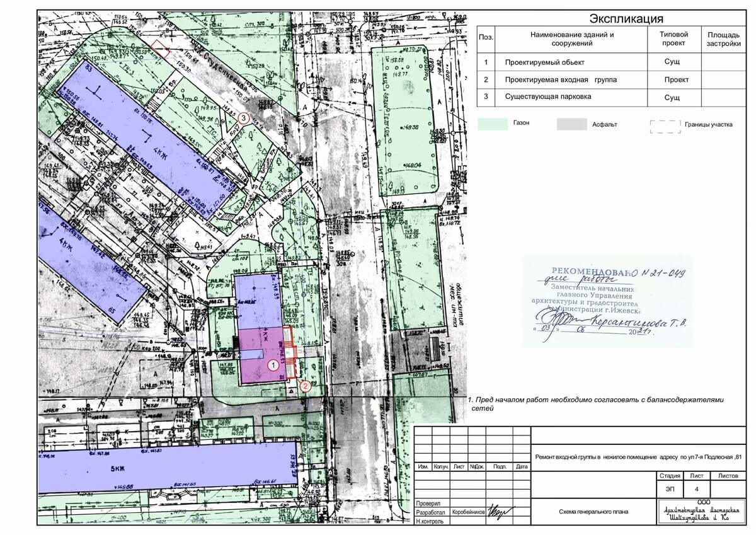Screen dimensions: 756x535
Task: Click the dashed site boundary legend symbol
Action: tap(665, 126)
